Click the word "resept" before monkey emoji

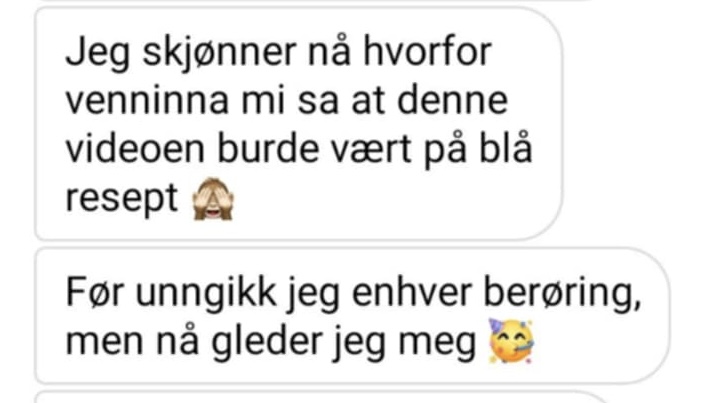122,199
